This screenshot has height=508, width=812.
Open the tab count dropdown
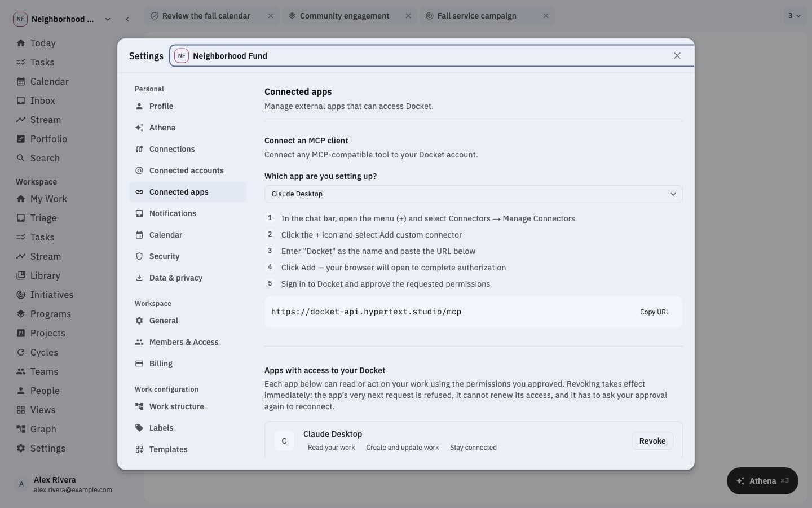click(x=794, y=16)
